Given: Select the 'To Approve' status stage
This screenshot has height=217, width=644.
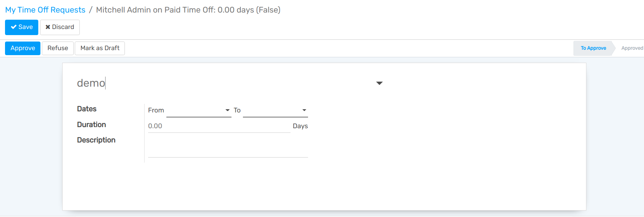Looking at the screenshot, I should 593,48.
